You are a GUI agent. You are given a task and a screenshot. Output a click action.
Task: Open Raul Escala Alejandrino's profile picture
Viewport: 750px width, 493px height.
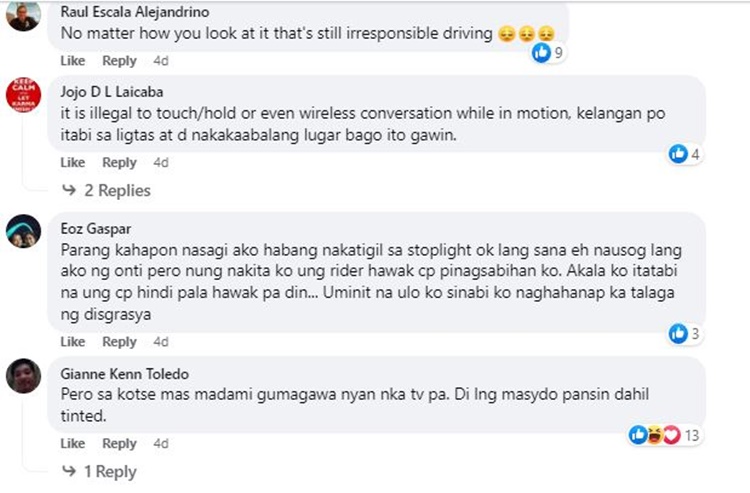coord(23,16)
